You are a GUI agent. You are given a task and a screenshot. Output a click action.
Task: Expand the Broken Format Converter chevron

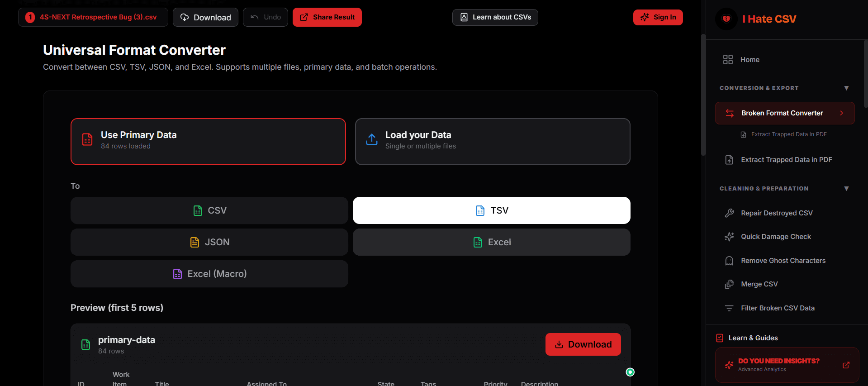[x=842, y=113]
